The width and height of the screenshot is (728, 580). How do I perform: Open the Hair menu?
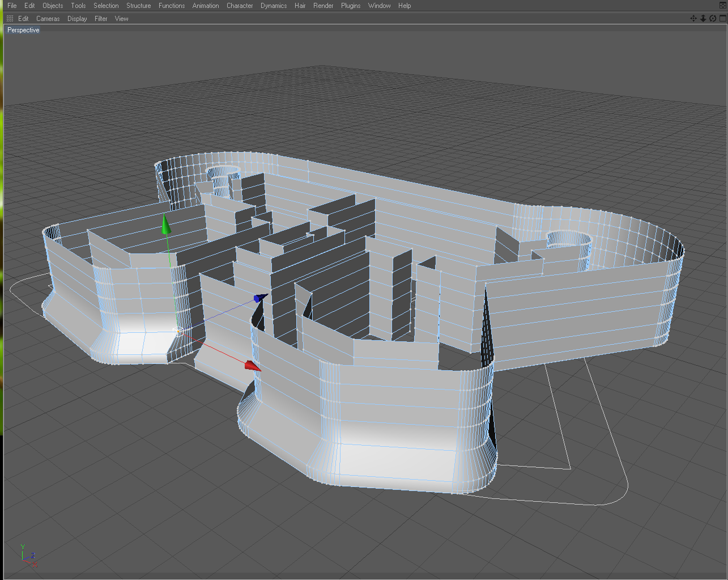point(300,6)
